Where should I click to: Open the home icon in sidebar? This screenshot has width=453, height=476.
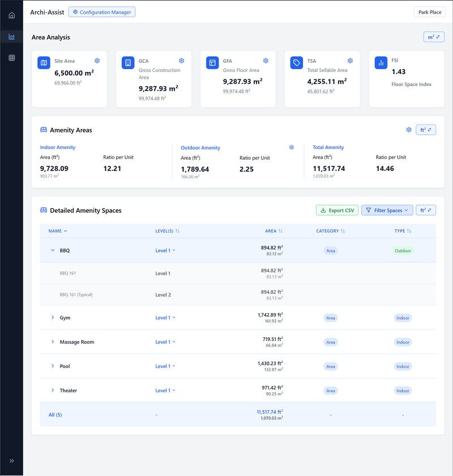(11, 15)
